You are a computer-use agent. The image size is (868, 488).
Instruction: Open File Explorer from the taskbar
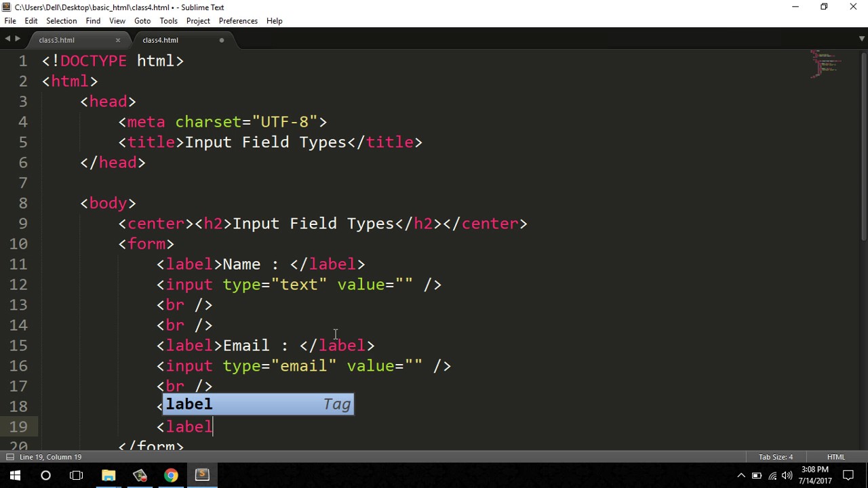pos(108,475)
